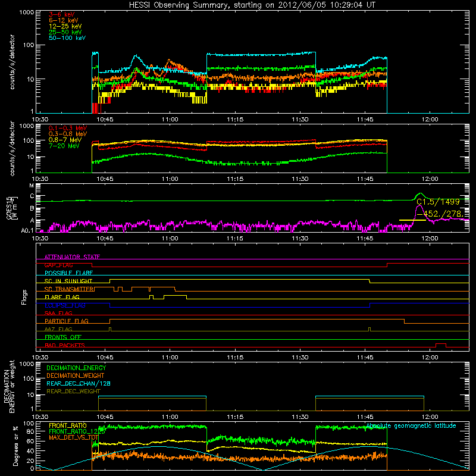The image size is (476, 476).
Task: Click the GOES C1.5 flare peak
Action: pyautogui.click(x=420, y=193)
